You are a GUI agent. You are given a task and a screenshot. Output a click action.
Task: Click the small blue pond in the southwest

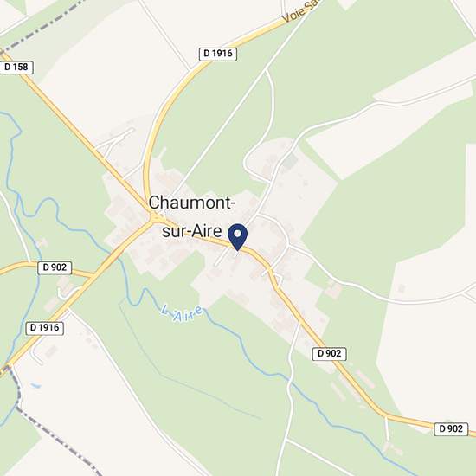tap(35, 385)
